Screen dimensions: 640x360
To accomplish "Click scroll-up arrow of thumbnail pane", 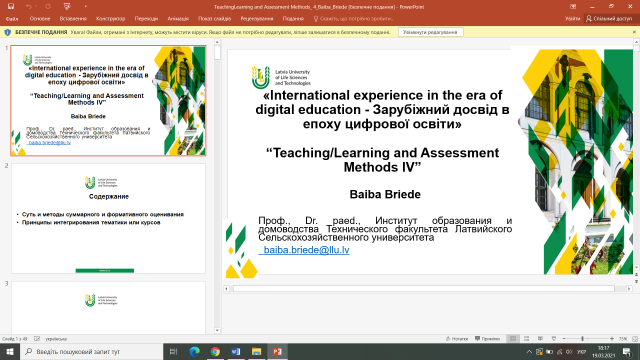I will pyautogui.click(x=217, y=42).
